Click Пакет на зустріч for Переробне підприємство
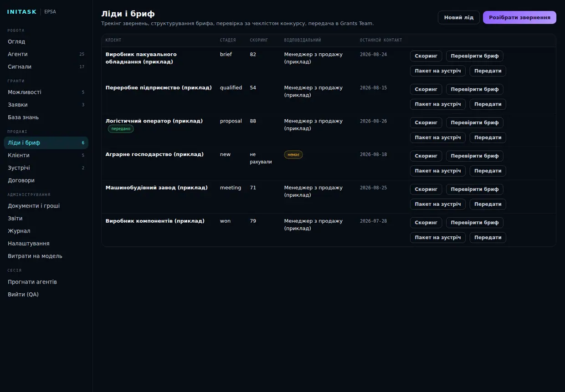This screenshot has height=392, width=565. point(438,104)
